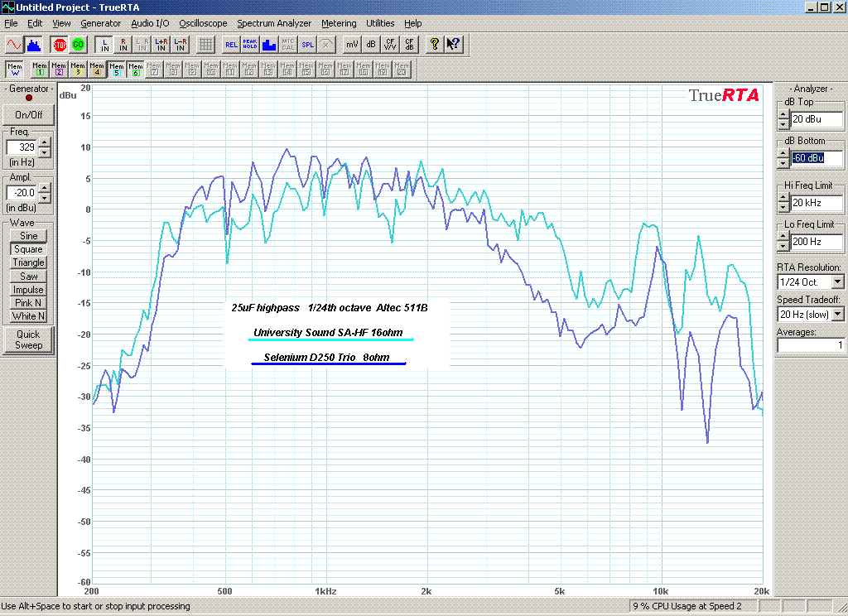This screenshot has height=616, width=848.
Task: Select the spectrum analyzer bar-graph icon
Action: click(x=33, y=45)
